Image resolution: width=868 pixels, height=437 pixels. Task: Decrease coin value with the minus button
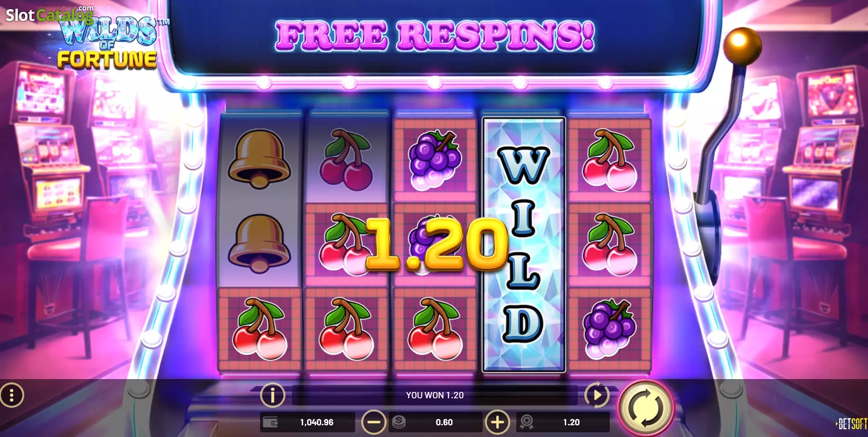tap(373, 422)
